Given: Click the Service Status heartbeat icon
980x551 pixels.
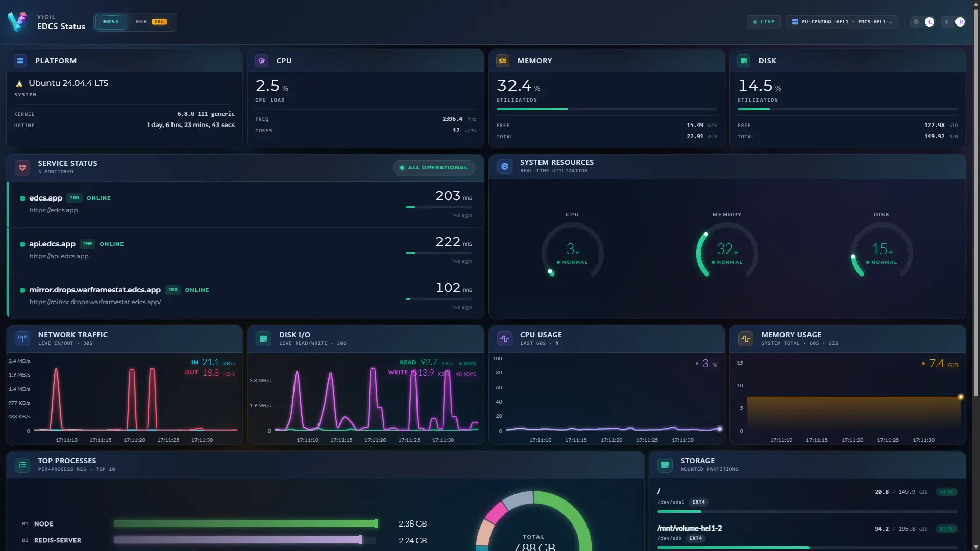Looking at the screenshot, I should 22,167.
